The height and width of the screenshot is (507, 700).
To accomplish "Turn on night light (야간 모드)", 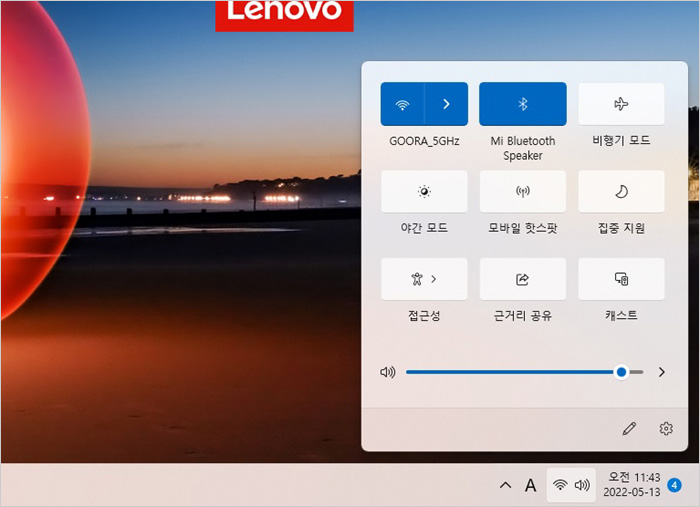I will click(424, 191).
